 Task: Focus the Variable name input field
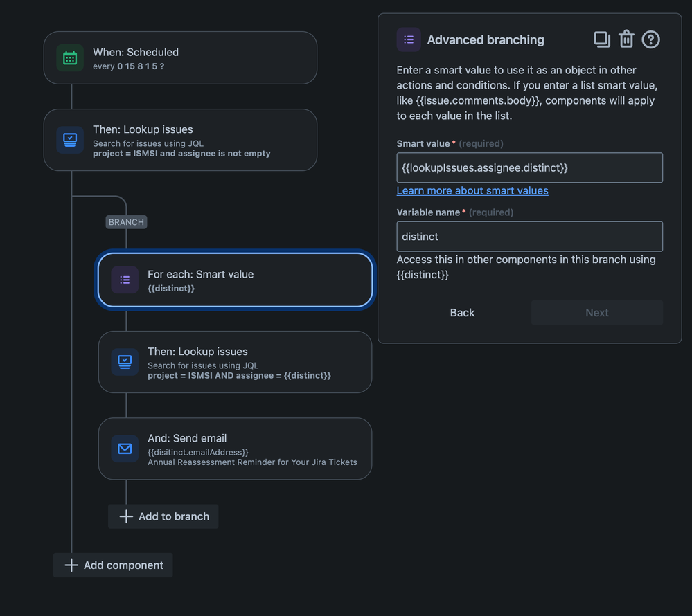(x=529, y=237)
